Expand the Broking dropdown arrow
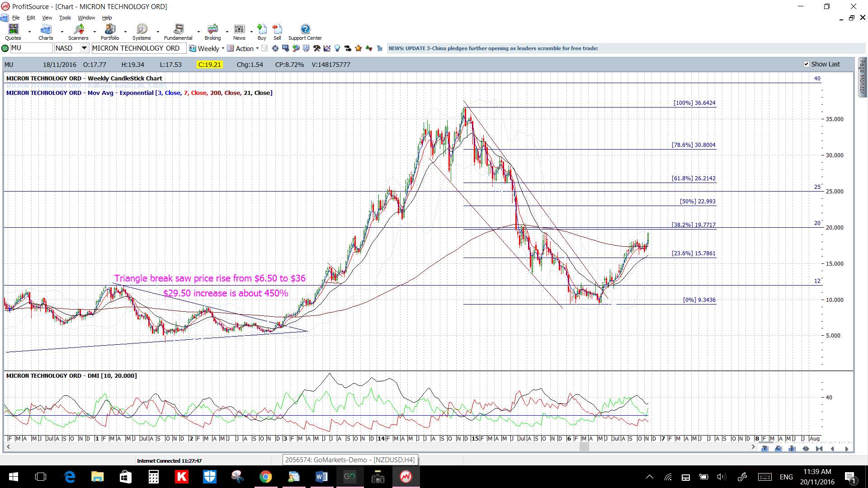The width and height of the screenshot is (868, 488). click(x=227, y=32)
